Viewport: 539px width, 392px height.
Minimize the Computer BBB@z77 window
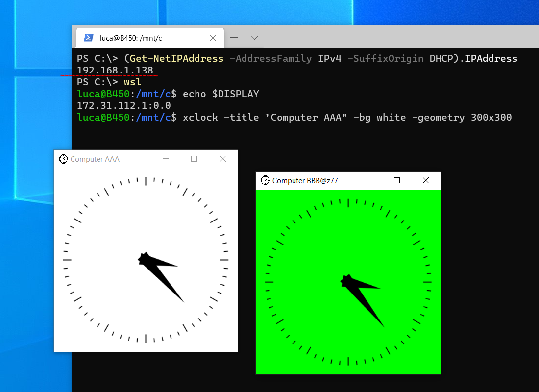368,180
